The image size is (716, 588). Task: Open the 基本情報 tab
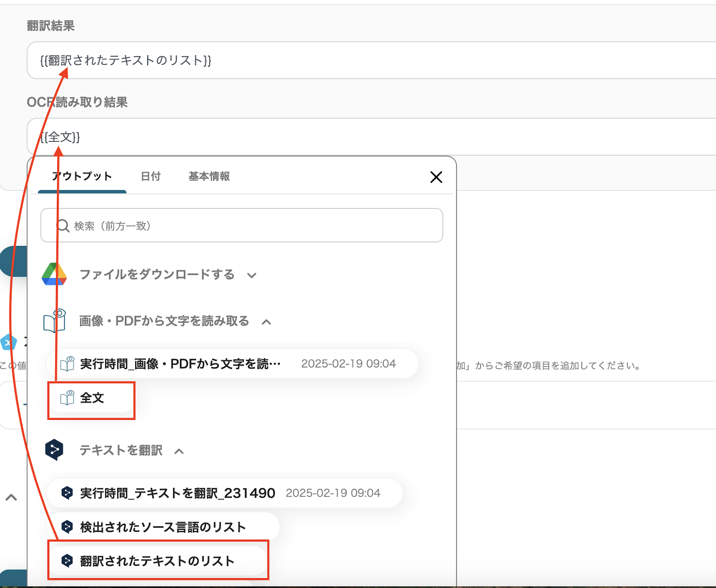[x=209, y=176]
